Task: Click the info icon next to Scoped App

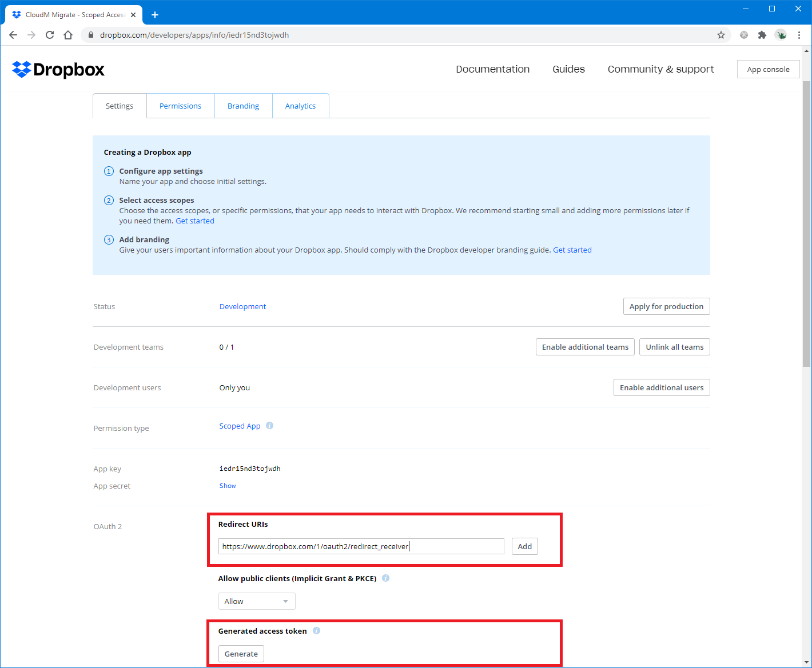Action: tap(270, 426)
